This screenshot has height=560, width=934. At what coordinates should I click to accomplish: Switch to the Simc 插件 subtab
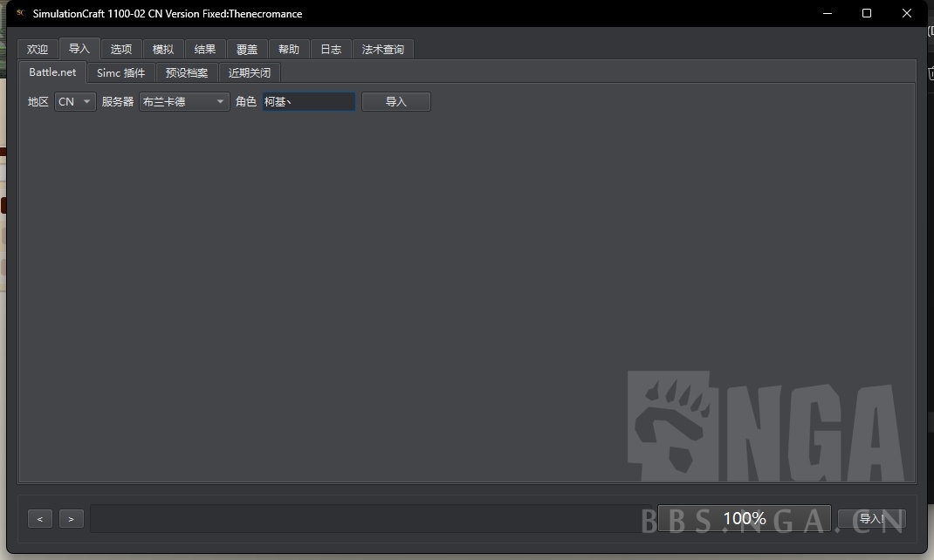pos(120,72)
